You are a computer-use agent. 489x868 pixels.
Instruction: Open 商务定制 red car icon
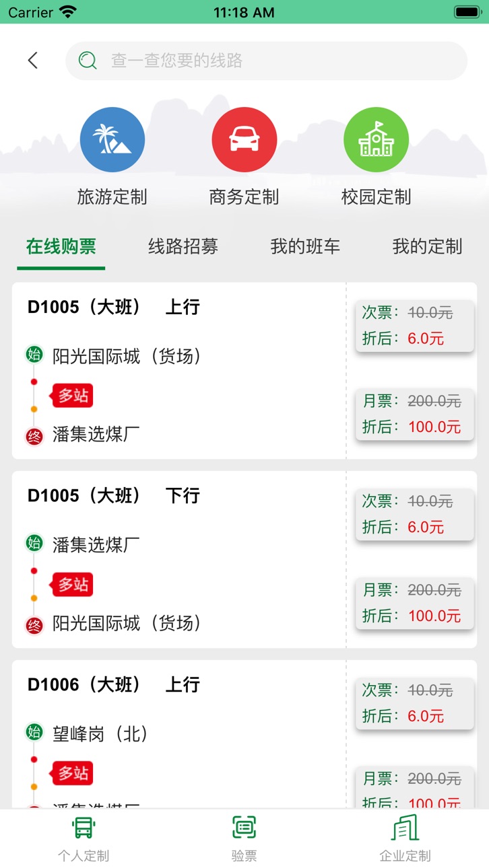click(x=244, y=140)
